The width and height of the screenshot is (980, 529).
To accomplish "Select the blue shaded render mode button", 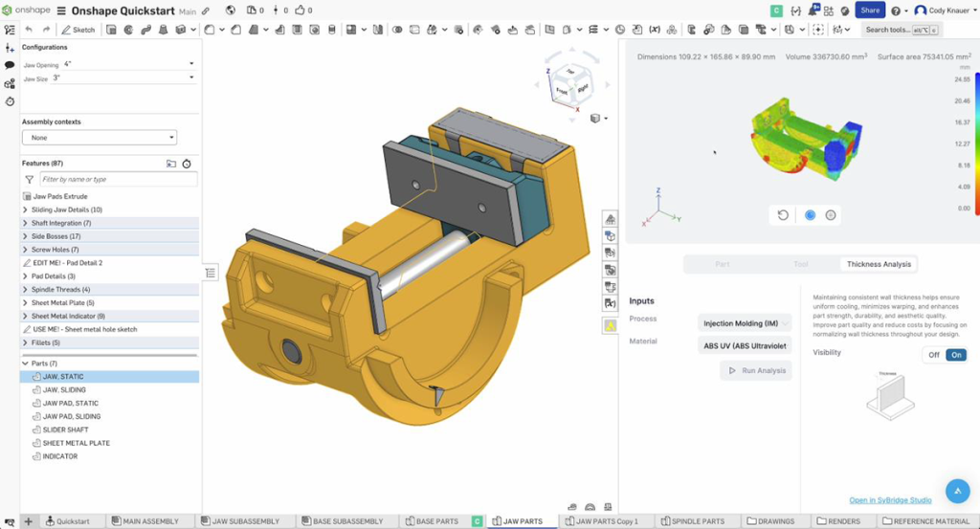I will (x=810, y=215).
